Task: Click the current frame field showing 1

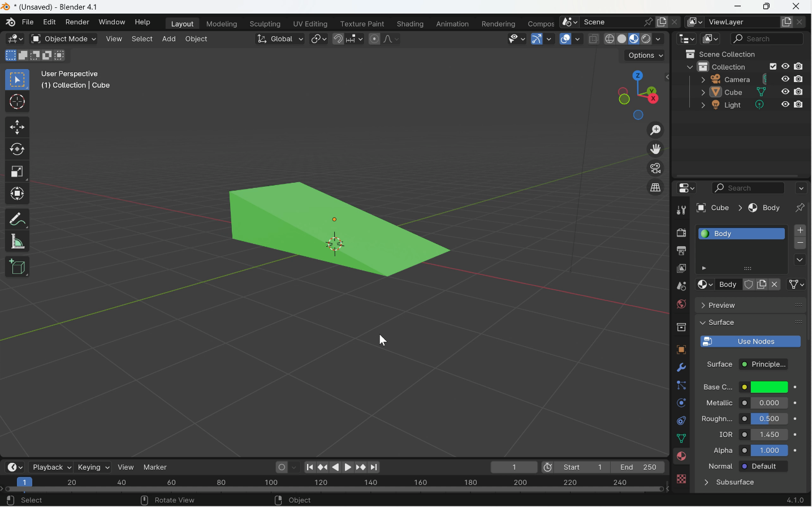Action: [515, 468]
